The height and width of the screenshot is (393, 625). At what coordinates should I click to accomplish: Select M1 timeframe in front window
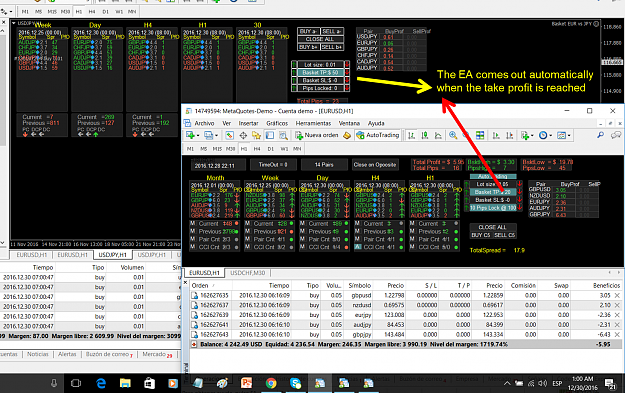click(x=191, y=149)
